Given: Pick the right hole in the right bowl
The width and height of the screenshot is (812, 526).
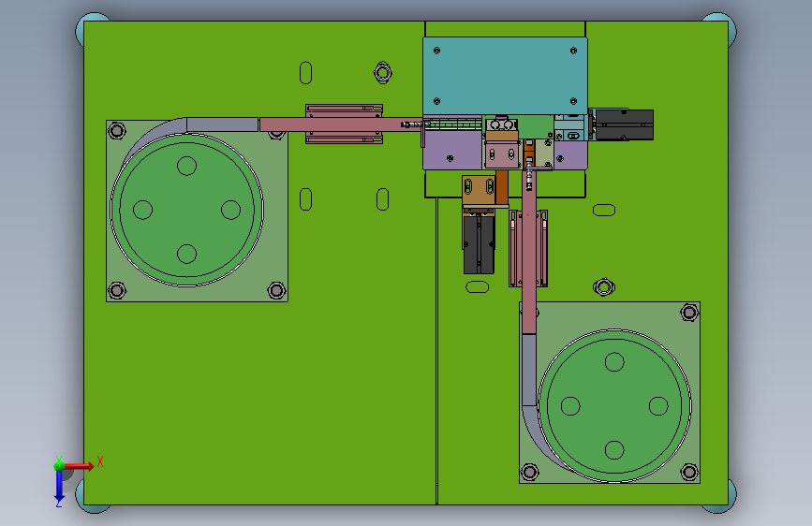Looking at the screenshot, I should tap(658, 406).
